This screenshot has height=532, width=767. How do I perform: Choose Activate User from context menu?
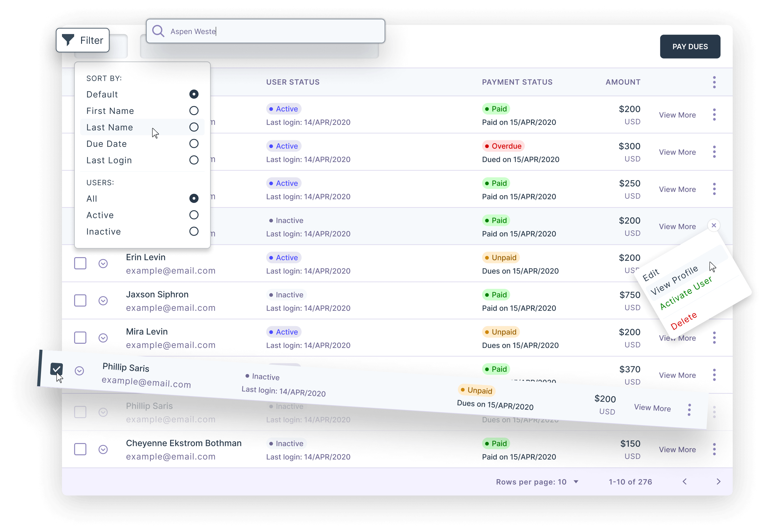(x=686, y=293)
